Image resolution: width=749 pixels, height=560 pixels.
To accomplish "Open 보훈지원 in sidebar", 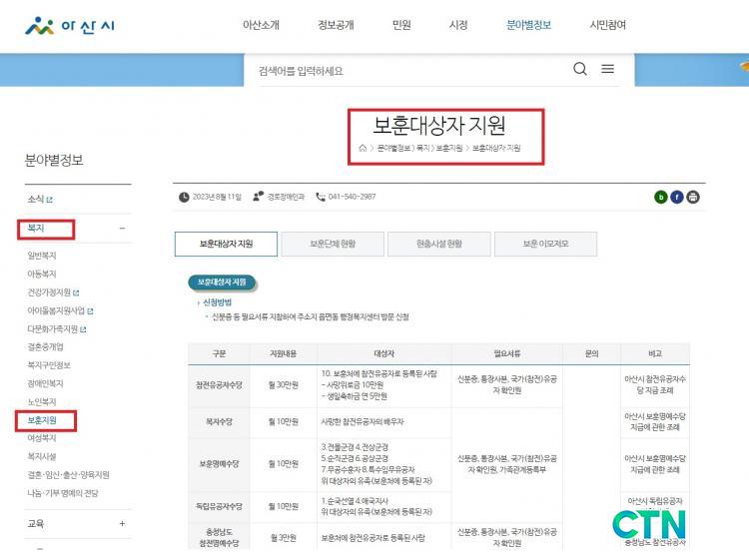I will click(43, 419).
